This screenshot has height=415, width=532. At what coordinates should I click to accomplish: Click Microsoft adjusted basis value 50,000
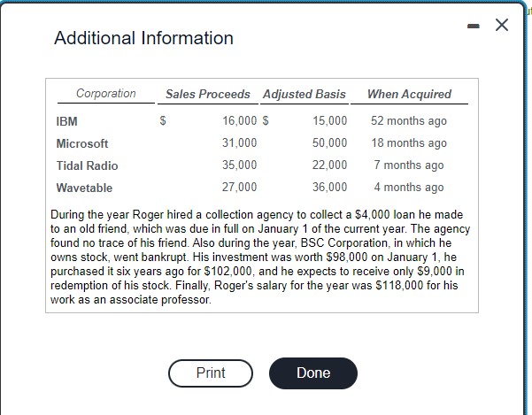click(x=330, y=142)
